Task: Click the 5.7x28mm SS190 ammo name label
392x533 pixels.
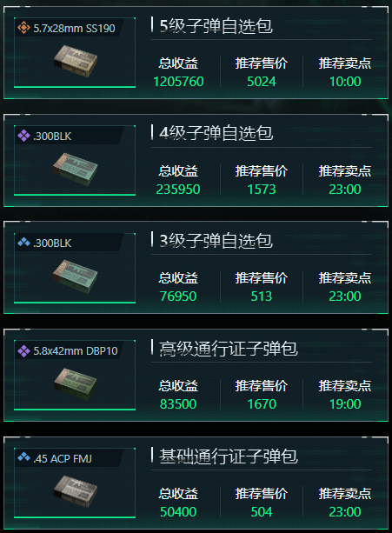Action: pos(74,28)
